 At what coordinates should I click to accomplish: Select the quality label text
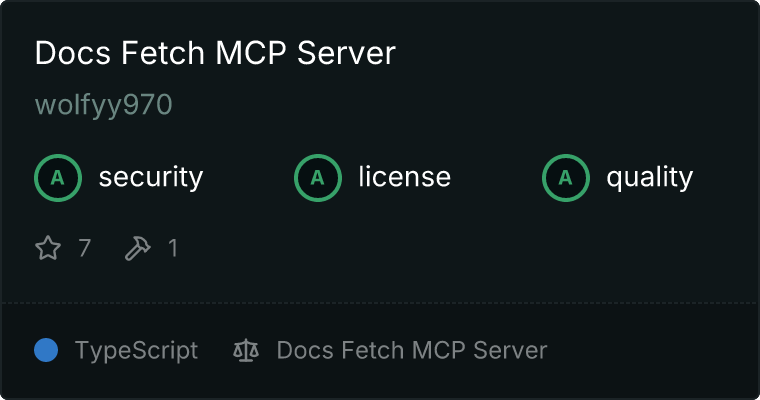(649, 177)
